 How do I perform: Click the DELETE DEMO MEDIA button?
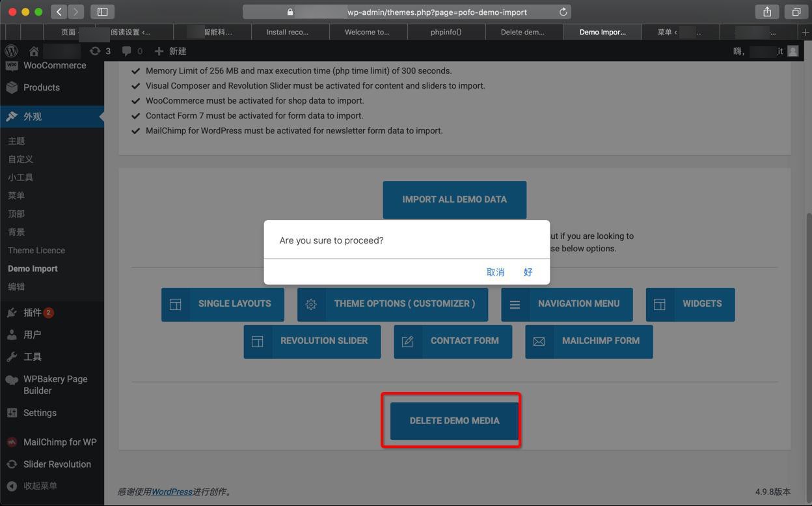pos(454,421)
